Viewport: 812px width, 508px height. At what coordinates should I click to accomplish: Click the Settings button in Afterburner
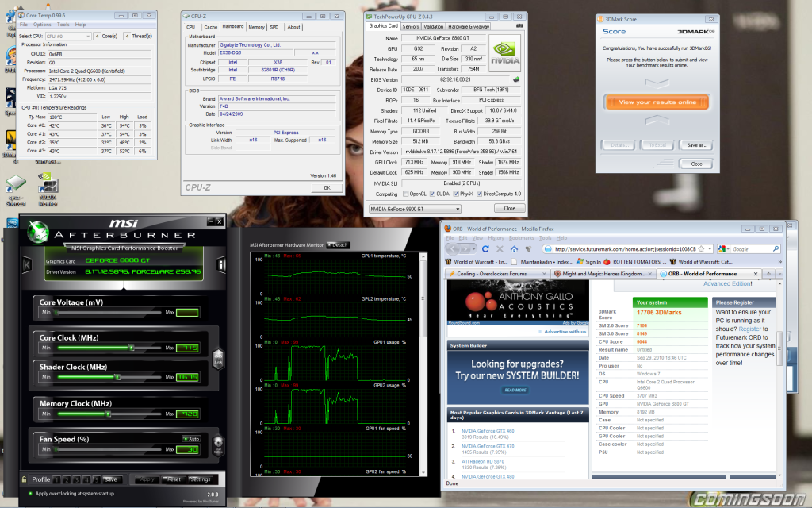pos(200,479)
